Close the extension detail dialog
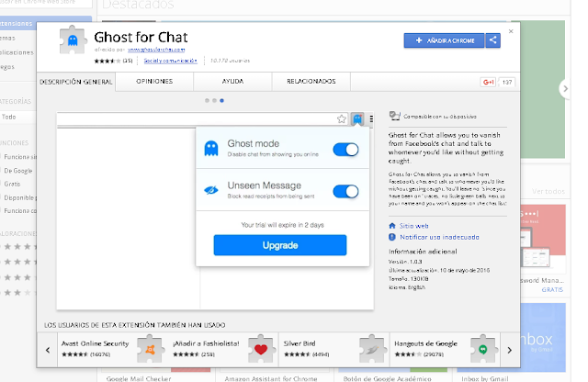588x382 pixels. point(511,31)
